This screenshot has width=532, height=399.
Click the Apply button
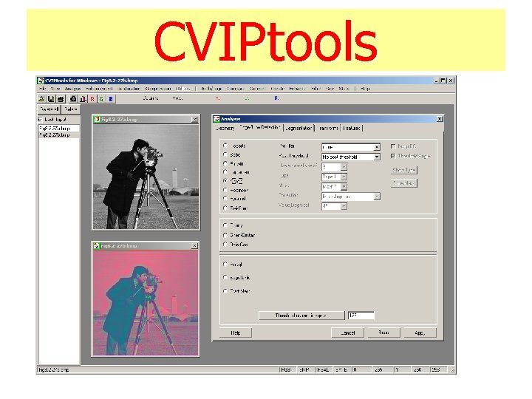click(x=420, y=332)
